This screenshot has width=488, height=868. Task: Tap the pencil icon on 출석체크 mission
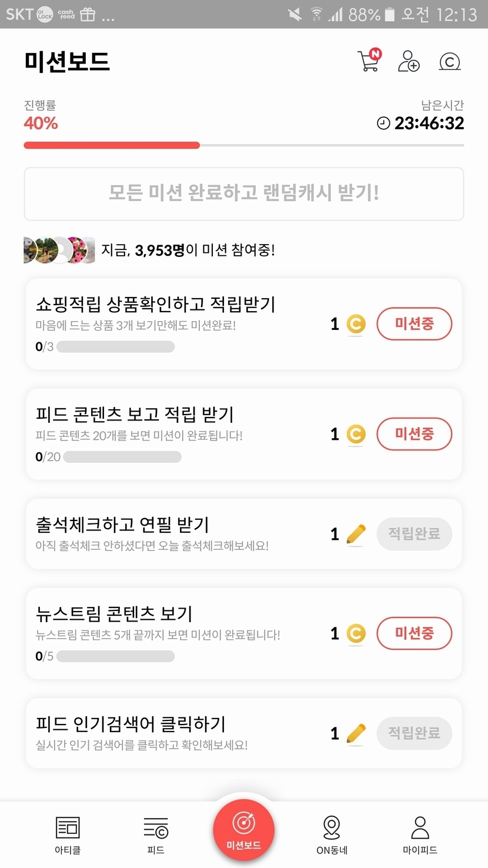click(x=356, y=534)
